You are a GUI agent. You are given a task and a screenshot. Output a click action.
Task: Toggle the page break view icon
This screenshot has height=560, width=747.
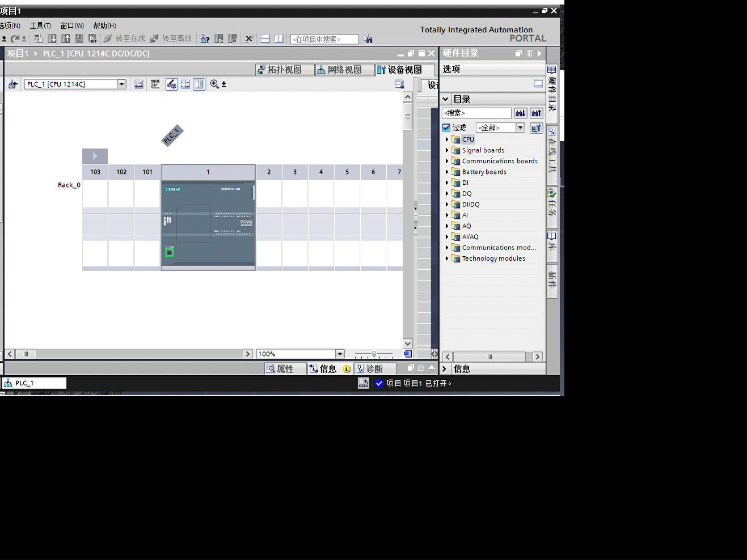[x=199, y=84]
